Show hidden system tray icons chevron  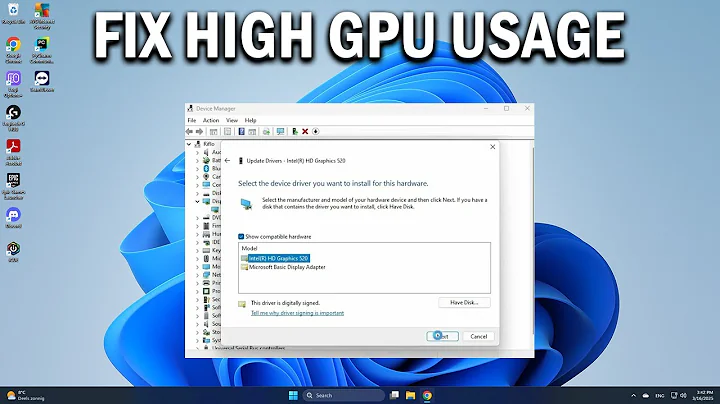[x=634, y=395]
